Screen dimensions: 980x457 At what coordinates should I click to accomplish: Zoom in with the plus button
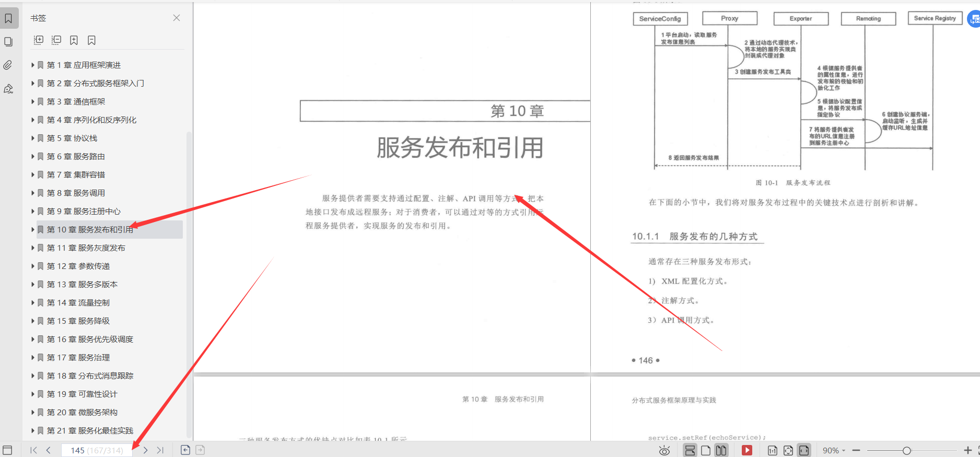click(967, 450)
